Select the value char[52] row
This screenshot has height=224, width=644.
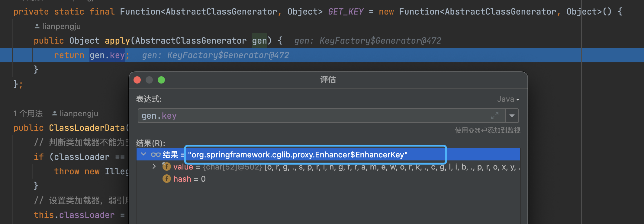[x=328, y=166]
